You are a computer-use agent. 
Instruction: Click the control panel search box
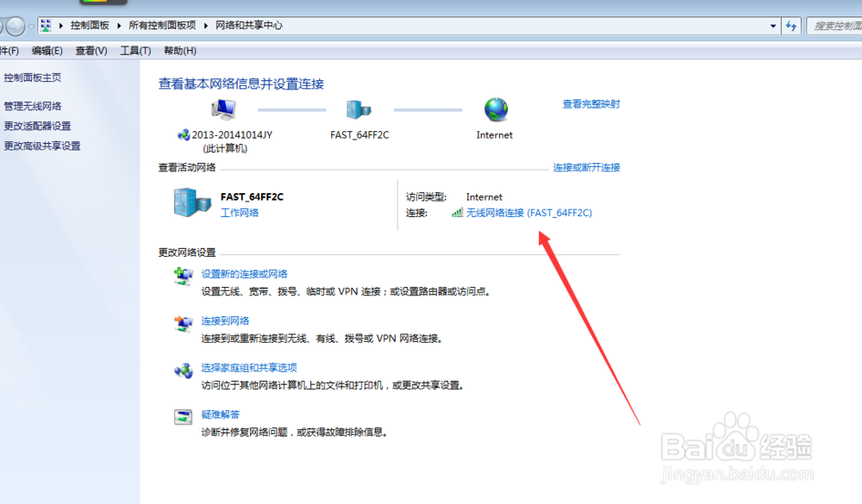click(834, 26)
